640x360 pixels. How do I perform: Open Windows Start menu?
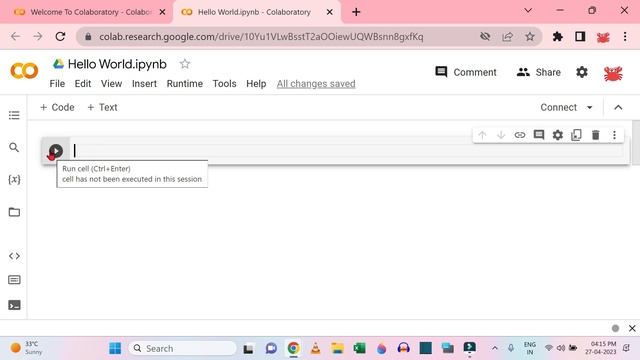coord(115,348)
